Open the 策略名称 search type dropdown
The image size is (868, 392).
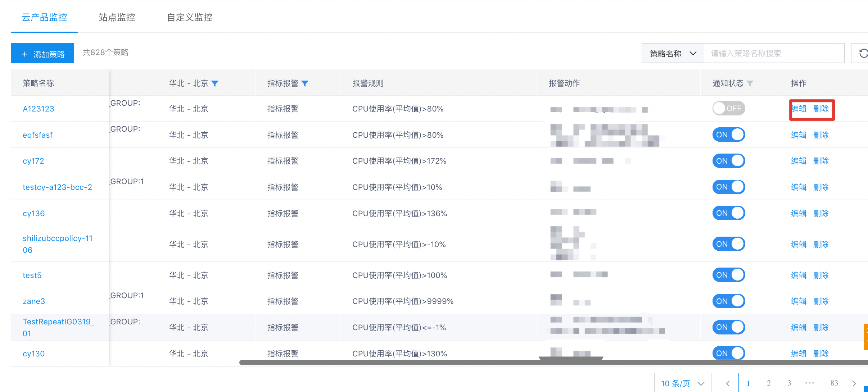coord(673,53)
